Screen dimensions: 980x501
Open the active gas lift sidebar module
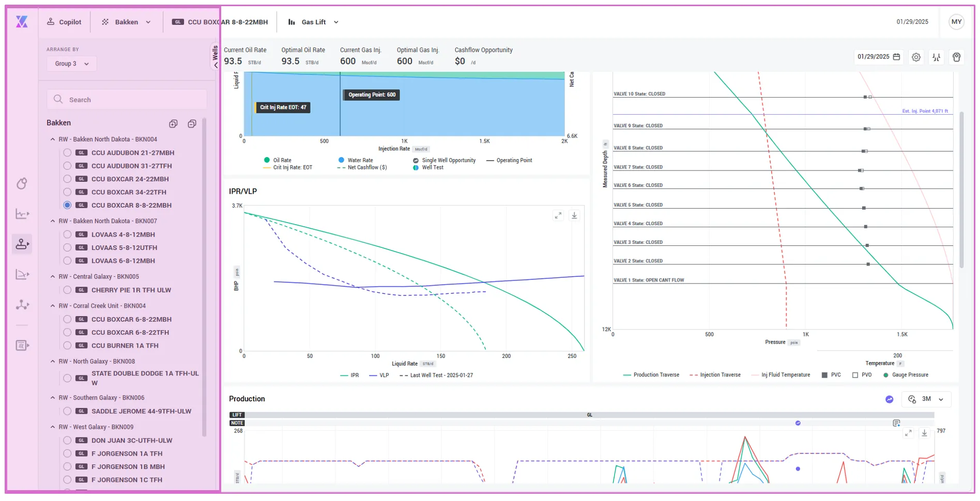[22, 244]
